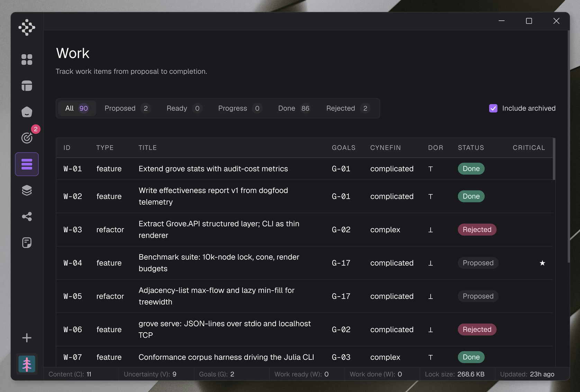Open goals target icon with badge 2

click(x=27, y=138)
